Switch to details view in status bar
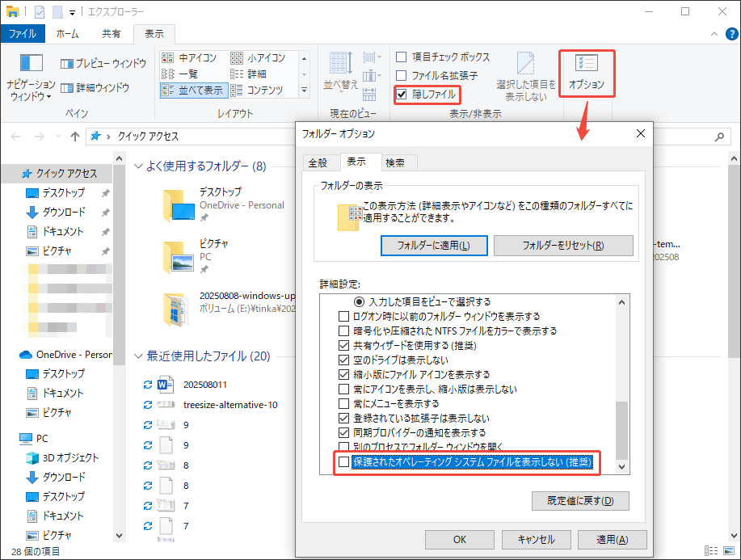This screenshot has width=741, height=560. [x=711, y=550]
